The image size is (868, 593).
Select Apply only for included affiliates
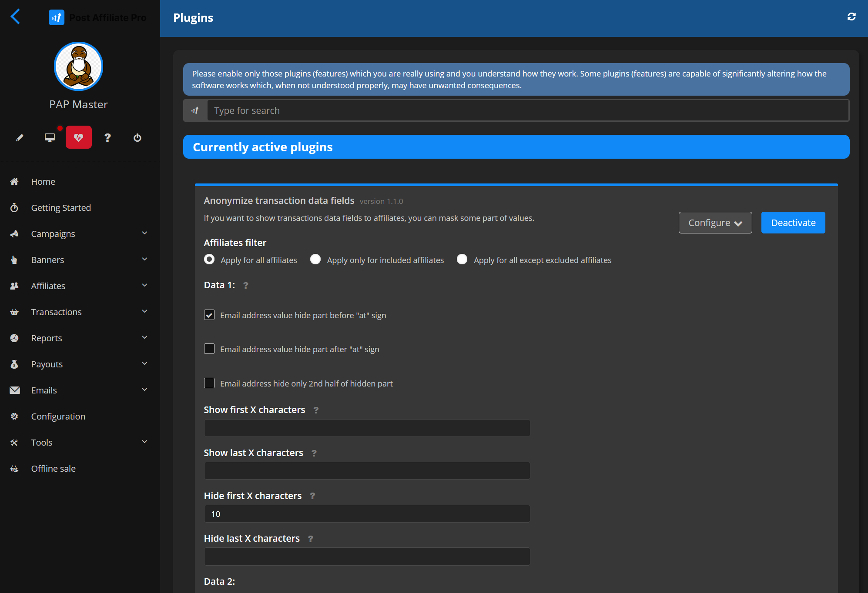coord(315,260)
